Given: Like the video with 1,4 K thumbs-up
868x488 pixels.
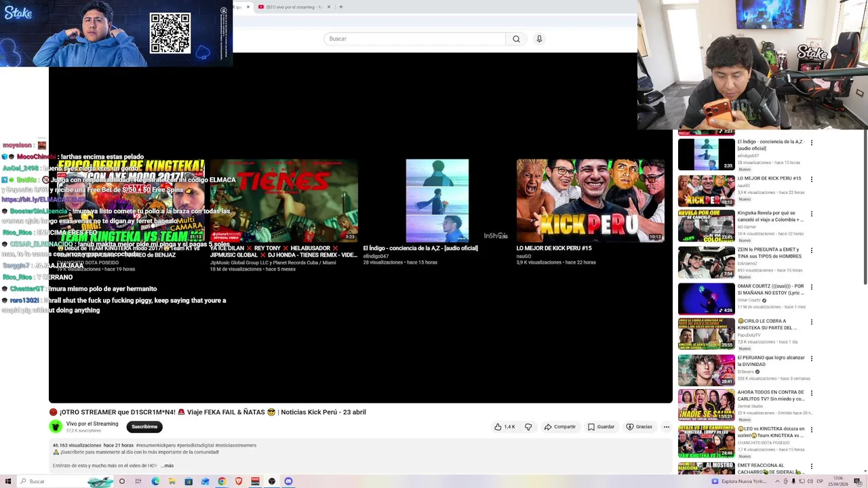Looking at the screenshot, I should tap(505, 427).
